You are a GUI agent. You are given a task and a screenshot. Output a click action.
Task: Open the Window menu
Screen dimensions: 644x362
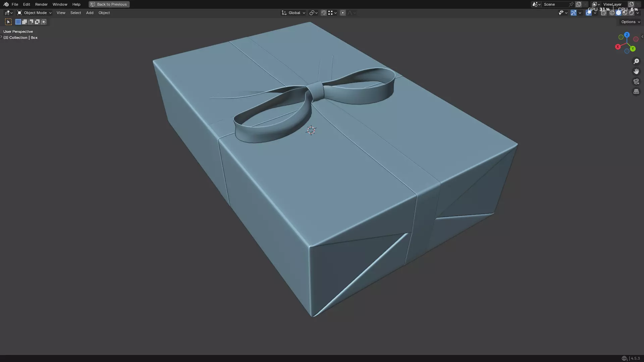point(60,4)
